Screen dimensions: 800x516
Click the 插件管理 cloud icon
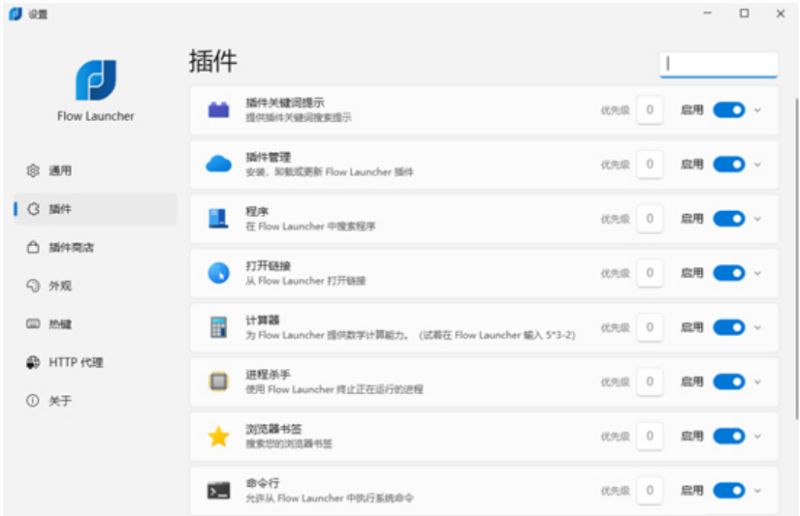click(x=218, y=164)
